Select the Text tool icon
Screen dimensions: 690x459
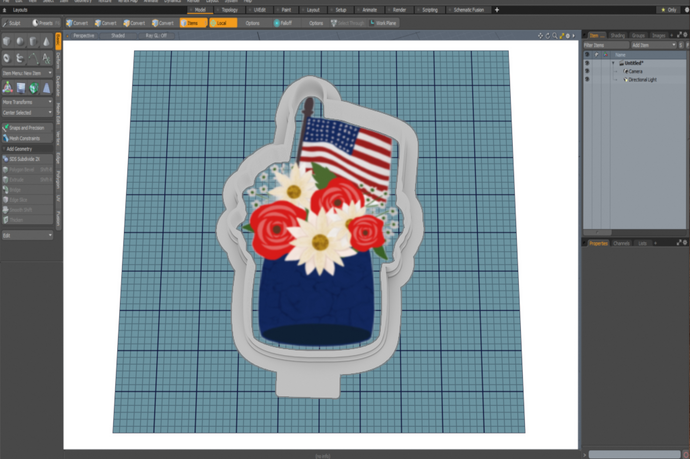pyautogui.click(x=46, y=58)
